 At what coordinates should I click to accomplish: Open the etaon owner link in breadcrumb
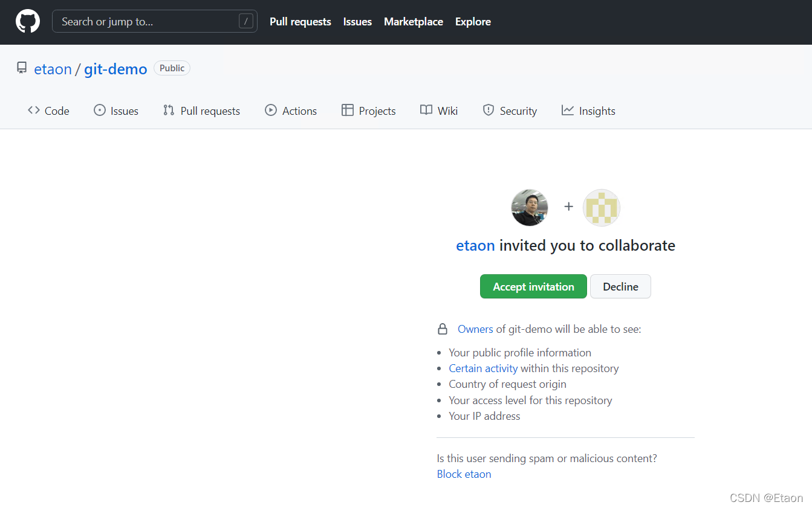pyautogui.click(x=53, y=69)
